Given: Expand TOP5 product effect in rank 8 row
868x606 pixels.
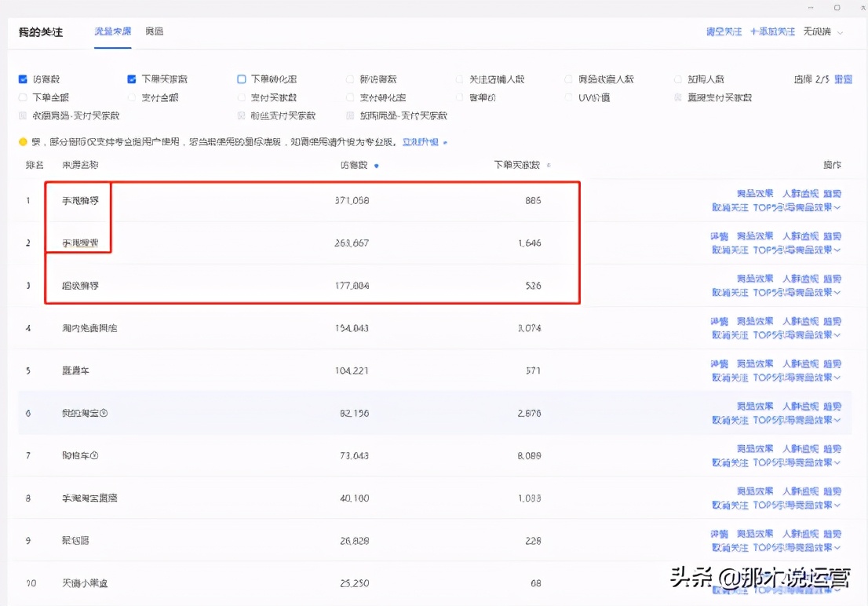Looking at the screenshot, I should (797, 506).
